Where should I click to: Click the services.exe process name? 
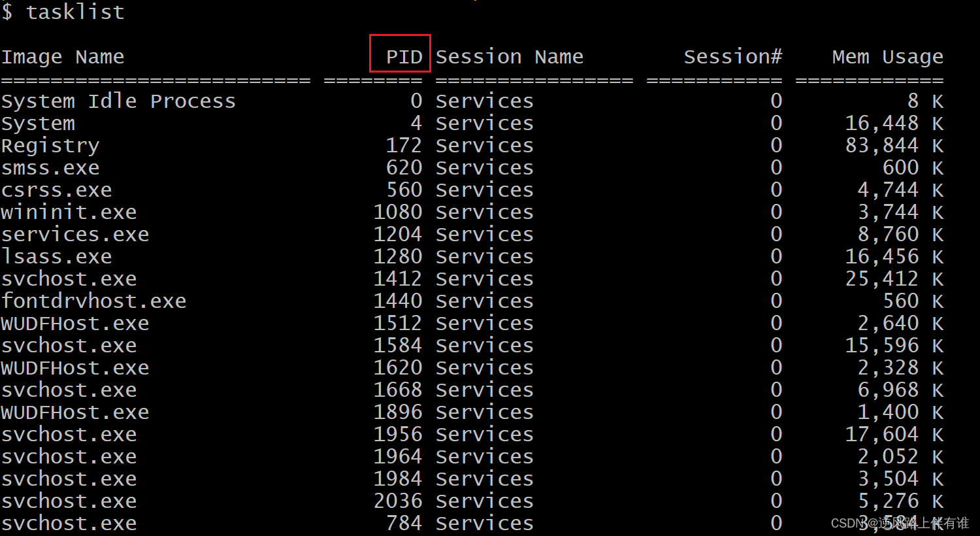[x=75, y=235]
